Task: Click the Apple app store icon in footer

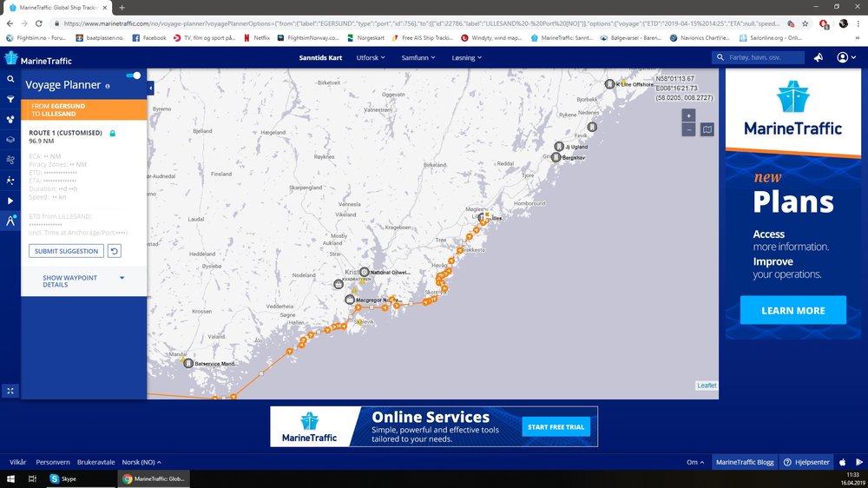Action: [x=843, y=462]
